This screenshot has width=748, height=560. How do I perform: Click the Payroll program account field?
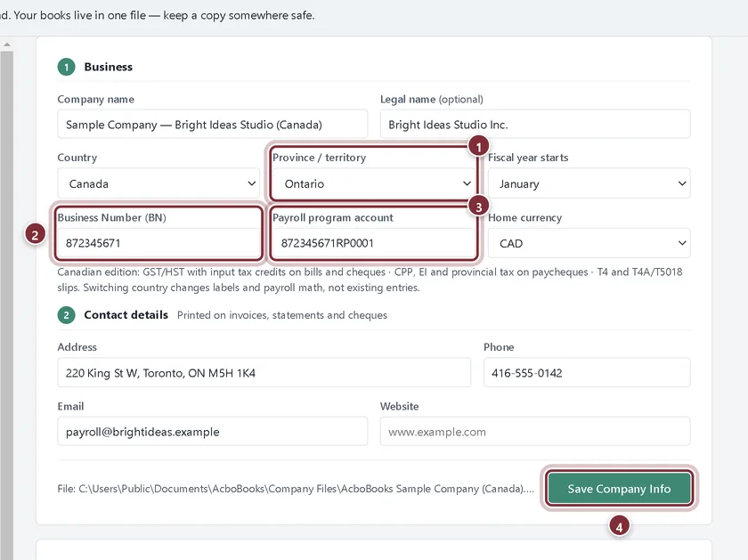(373, 243)
